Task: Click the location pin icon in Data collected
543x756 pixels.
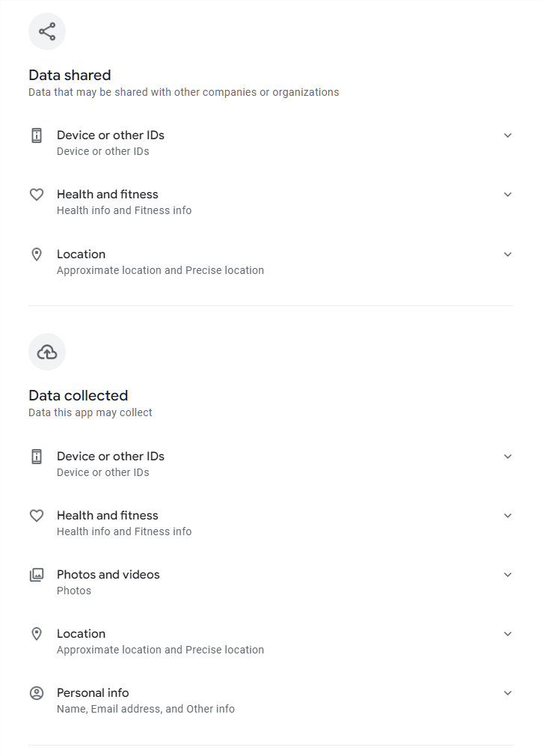Action: 37,634
